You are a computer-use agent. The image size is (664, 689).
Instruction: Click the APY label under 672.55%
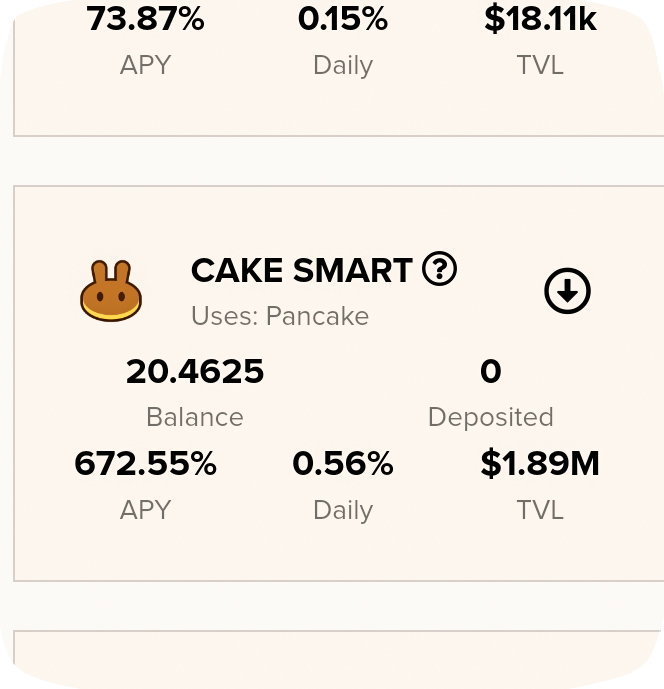point(145,510)
